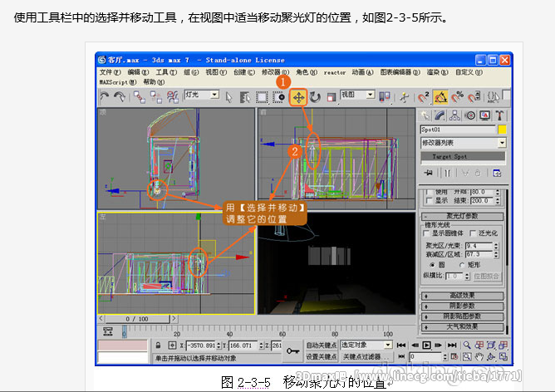Select the 矩形 radio button
This screenshot has height=392, width=555.
tap(461, 265)
